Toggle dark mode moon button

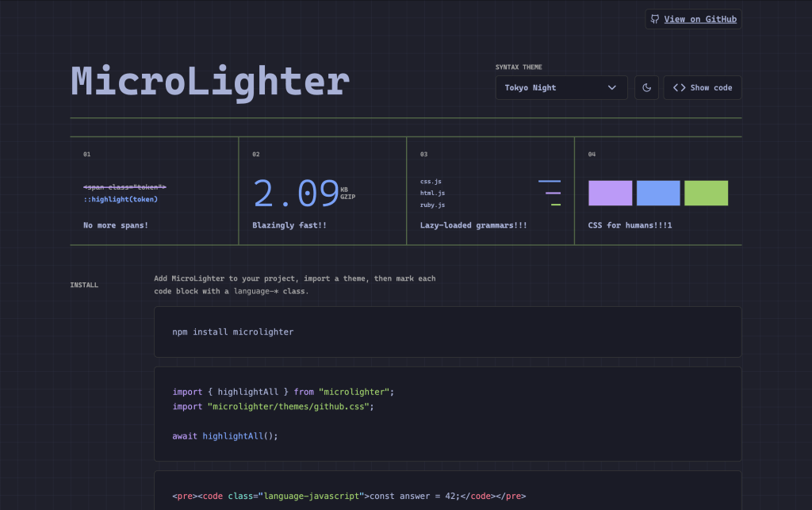[646, 87]
